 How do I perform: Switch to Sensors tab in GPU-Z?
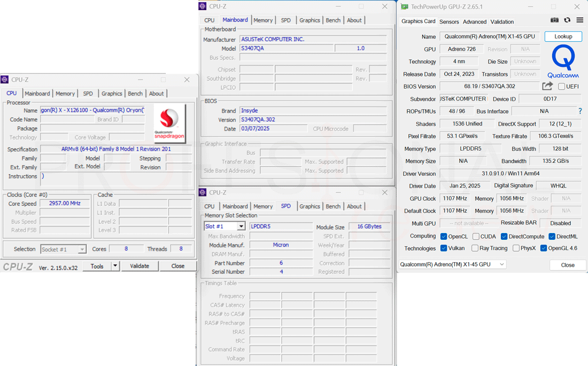(x=449, y=22)
